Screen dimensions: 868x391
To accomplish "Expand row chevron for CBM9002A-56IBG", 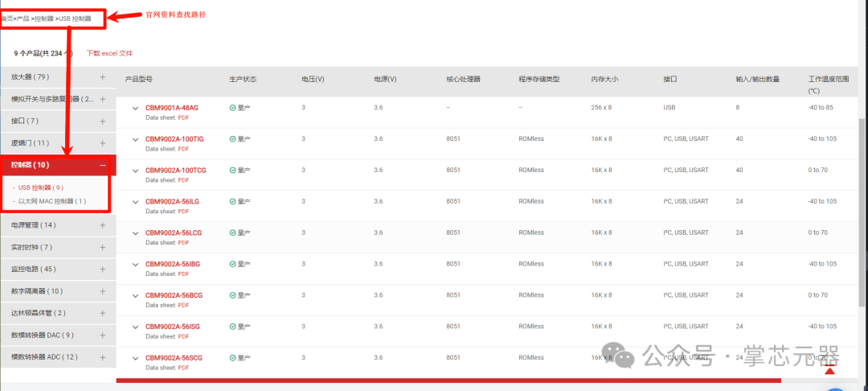I will [x=135, y=265].
